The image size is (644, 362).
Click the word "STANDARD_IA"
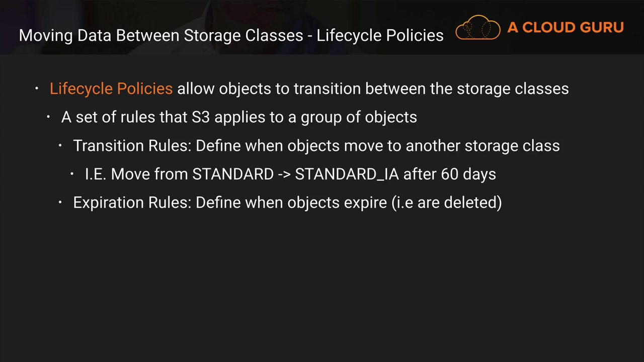pyautogui.click(x=347, y=174)
